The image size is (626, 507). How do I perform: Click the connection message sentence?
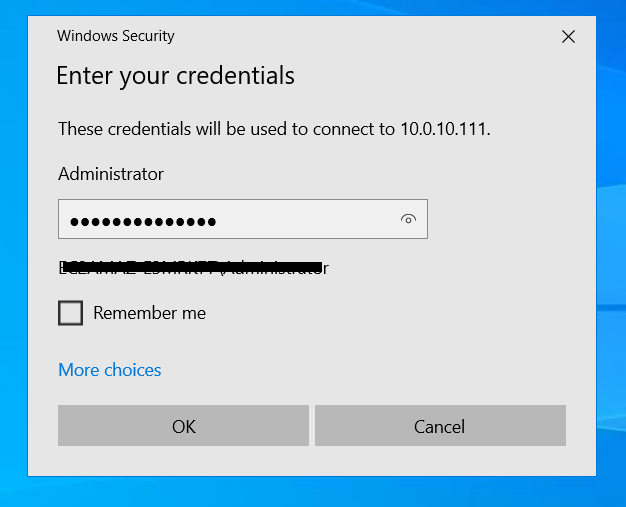230,129
